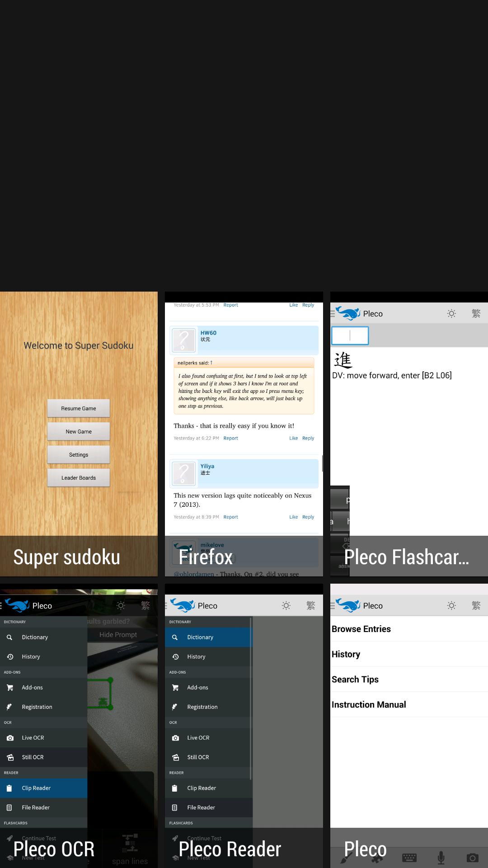Click Yiliya's avatar in Firefox card
Image resolution: width=488 pixels, height=868 pixels.
tap(183, 474)
